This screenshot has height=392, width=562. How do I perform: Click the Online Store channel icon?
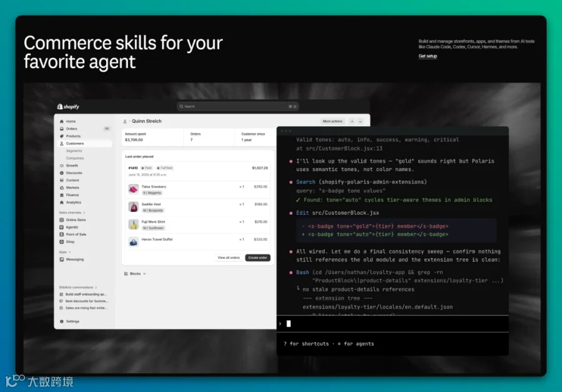(x=61, y=220)
